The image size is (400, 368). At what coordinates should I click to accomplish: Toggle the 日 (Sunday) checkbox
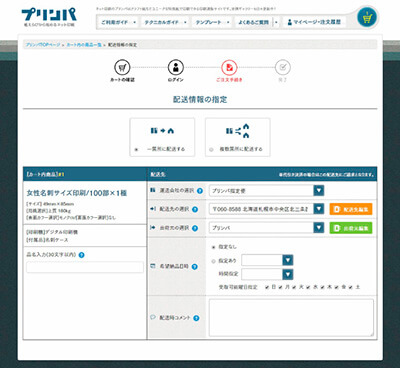pos(267,287)
